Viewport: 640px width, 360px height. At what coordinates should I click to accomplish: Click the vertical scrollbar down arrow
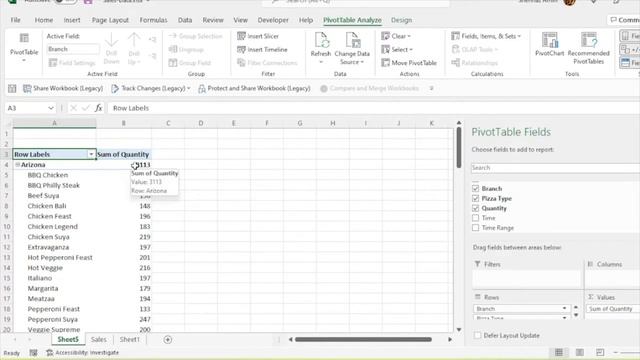tap(459, 329)
